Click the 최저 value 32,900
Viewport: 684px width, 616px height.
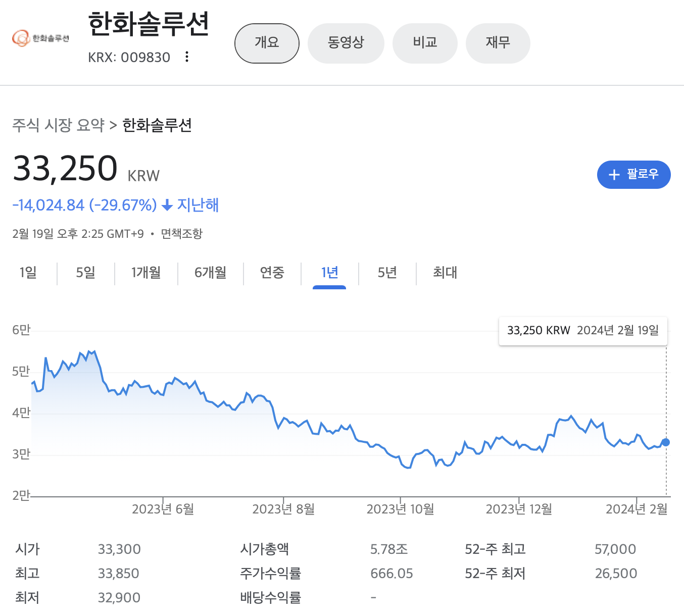(x=119, y=598)
